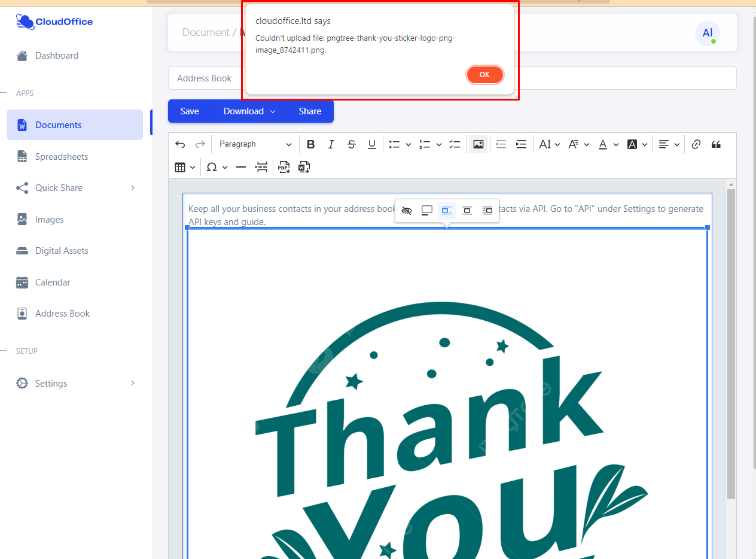
Task: Toggle underline formatting
Action: (372, 144)
